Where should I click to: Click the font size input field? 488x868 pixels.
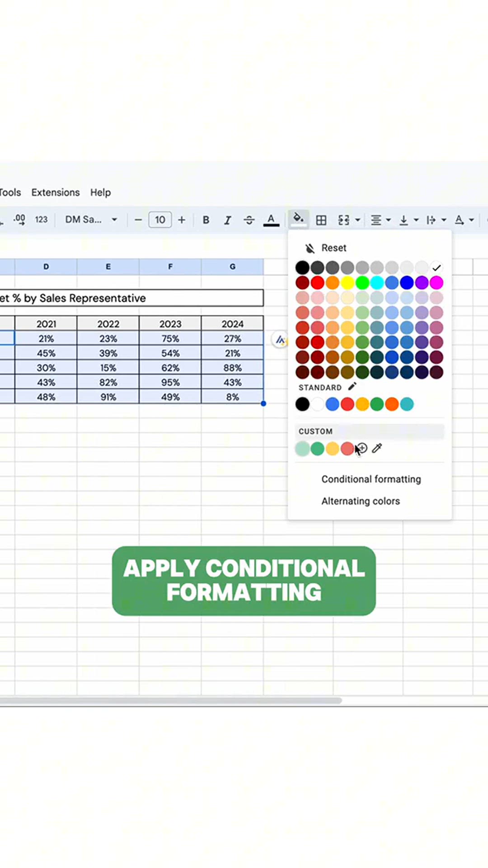[x=160, y=220]
